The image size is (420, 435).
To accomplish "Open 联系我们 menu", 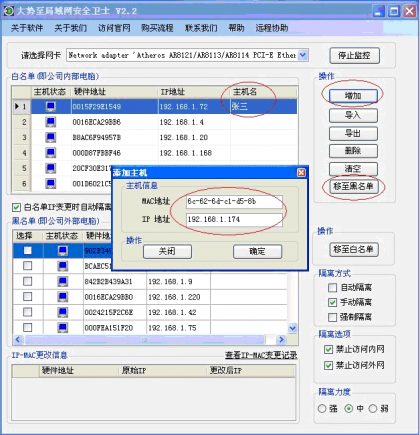I will pos(201,28).
